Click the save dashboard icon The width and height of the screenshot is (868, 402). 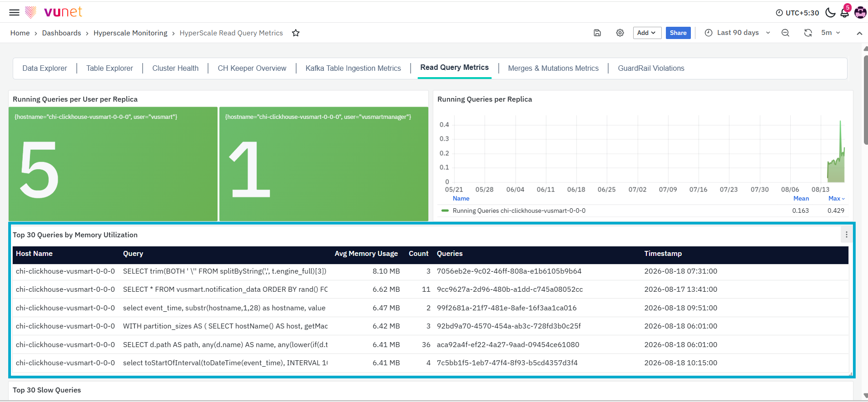coord(597,33)
